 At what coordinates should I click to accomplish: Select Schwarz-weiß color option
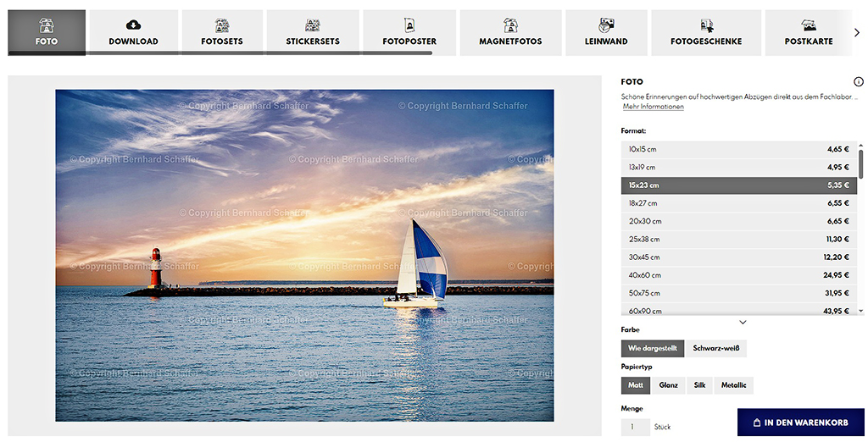(716, 348)
